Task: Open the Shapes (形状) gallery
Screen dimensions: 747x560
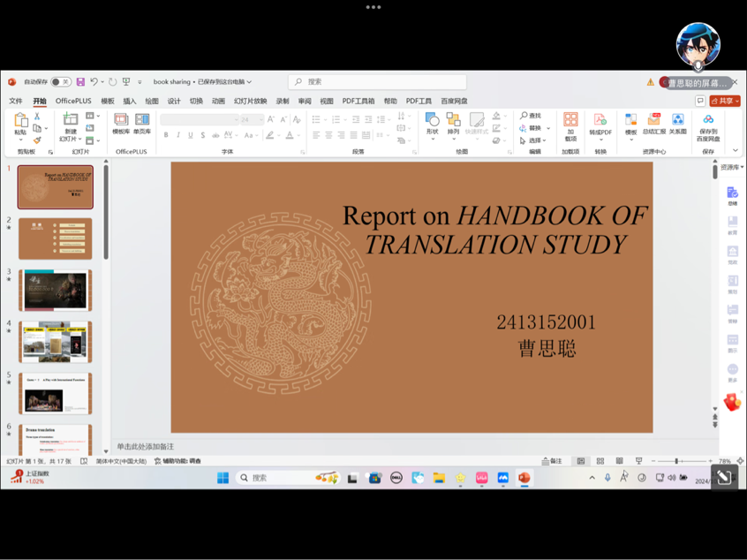Action: point(432,123)
